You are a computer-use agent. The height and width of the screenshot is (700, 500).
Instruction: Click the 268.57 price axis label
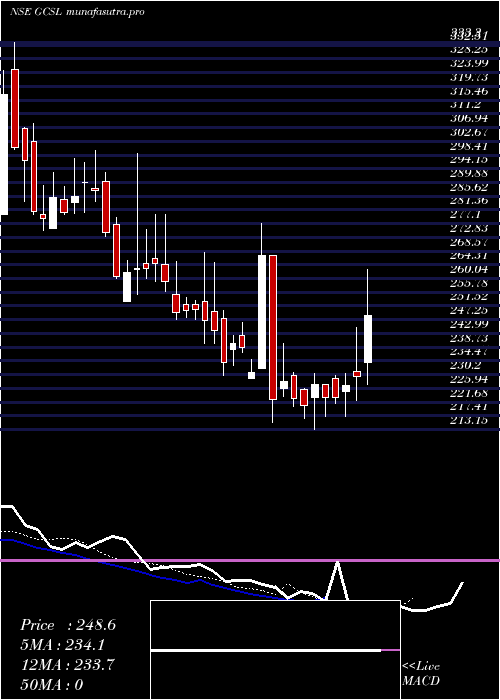click(x=469, y=242)
